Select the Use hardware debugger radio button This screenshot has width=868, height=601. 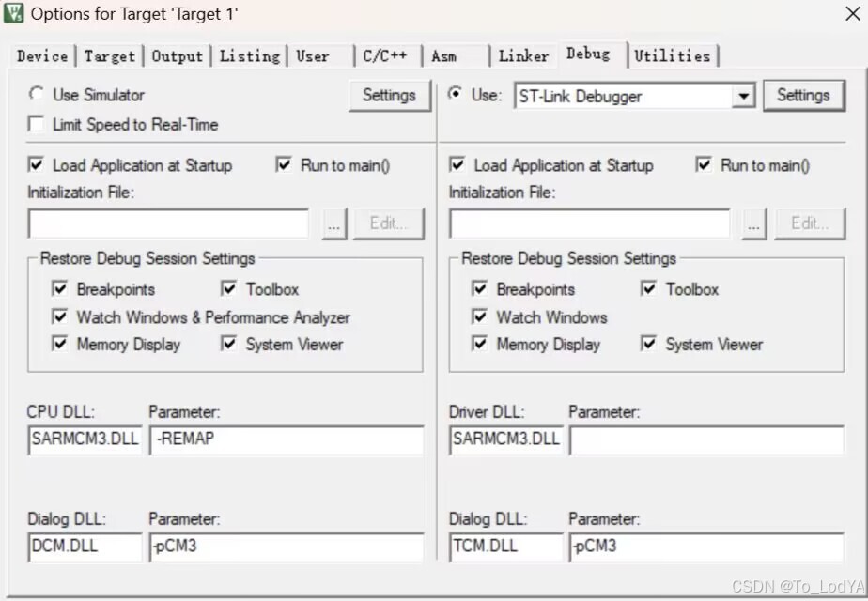click(455, 94)
